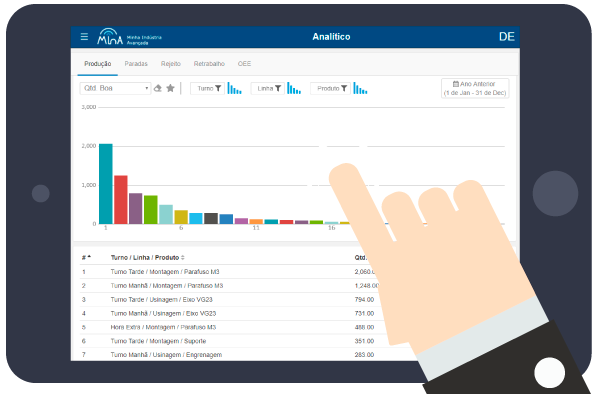The image size is (600, 394).
Task: Switch to the Produção tab
Action: 98,64
